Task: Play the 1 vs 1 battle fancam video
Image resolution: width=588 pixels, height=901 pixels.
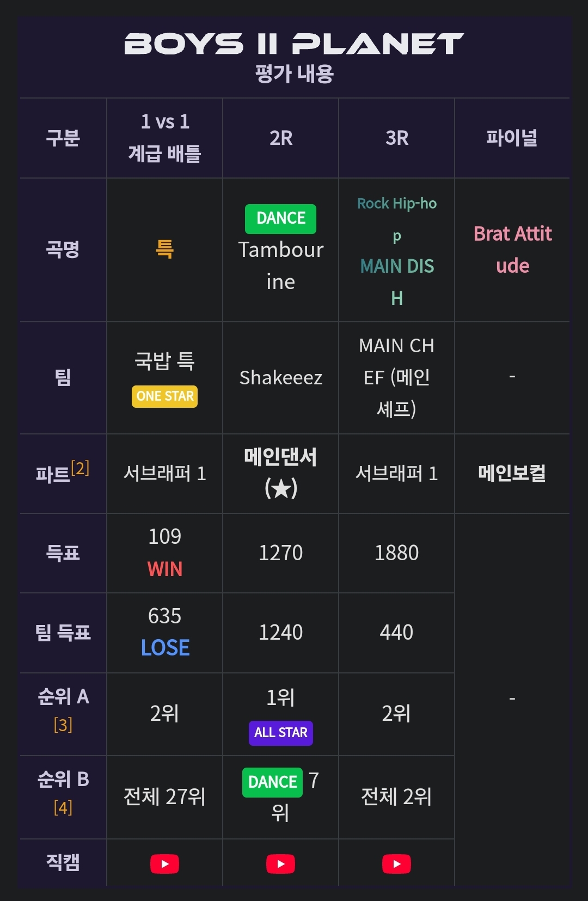Action: tap(164, 863)
